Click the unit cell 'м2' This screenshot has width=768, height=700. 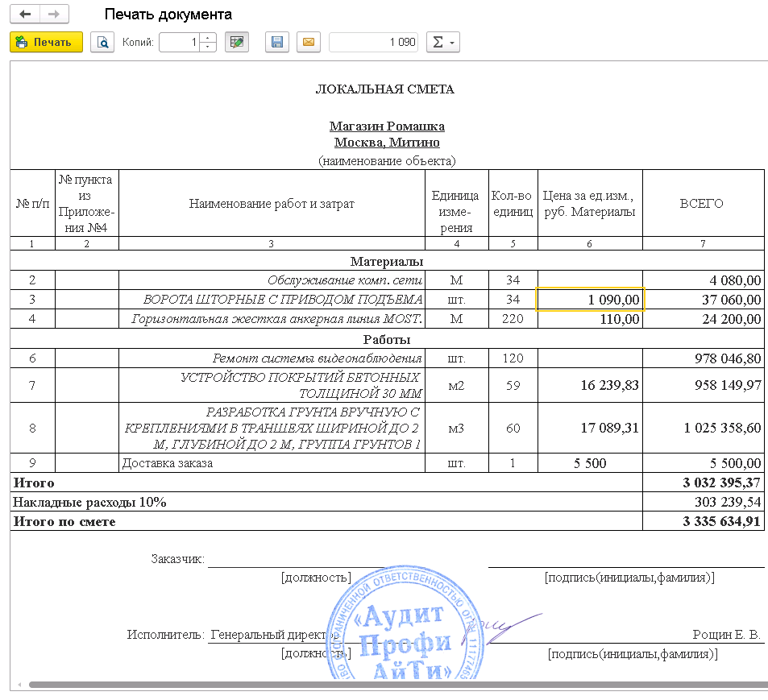click(x=456, y=385)
